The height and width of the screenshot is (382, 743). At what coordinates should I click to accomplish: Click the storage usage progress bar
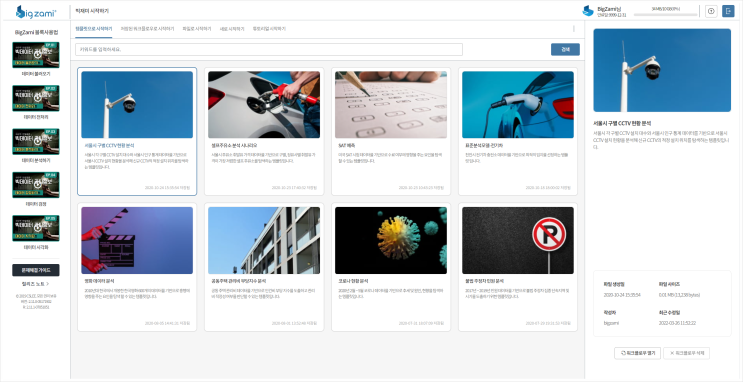point(665,15)
